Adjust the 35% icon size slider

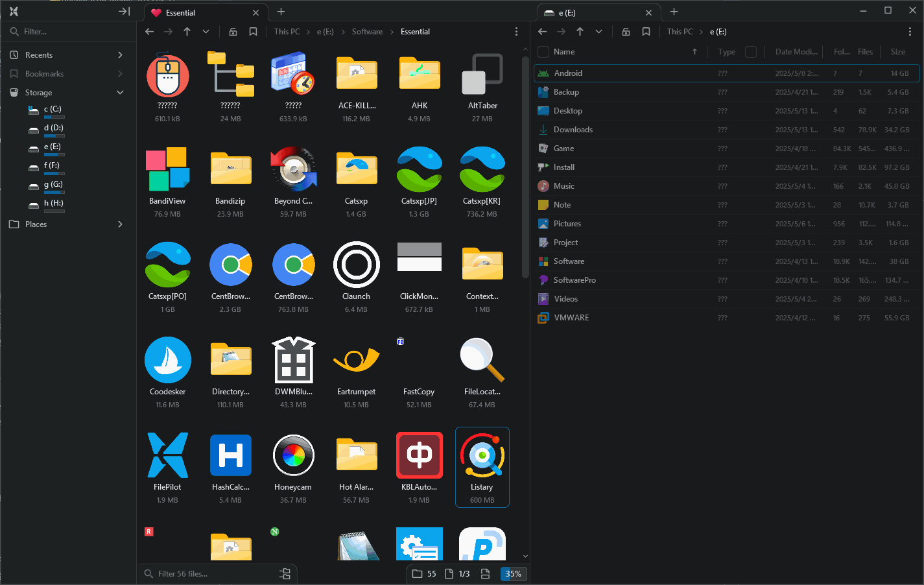(x=513, y=574)
